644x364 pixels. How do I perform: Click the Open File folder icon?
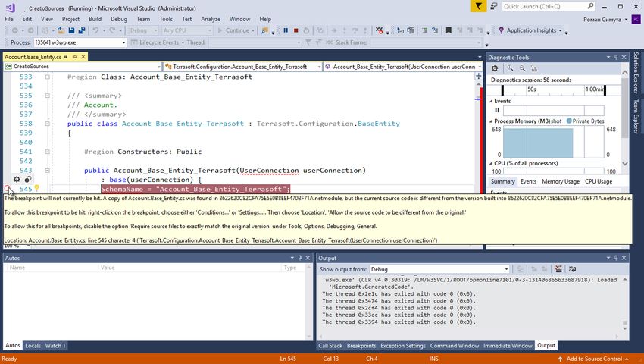61,30
